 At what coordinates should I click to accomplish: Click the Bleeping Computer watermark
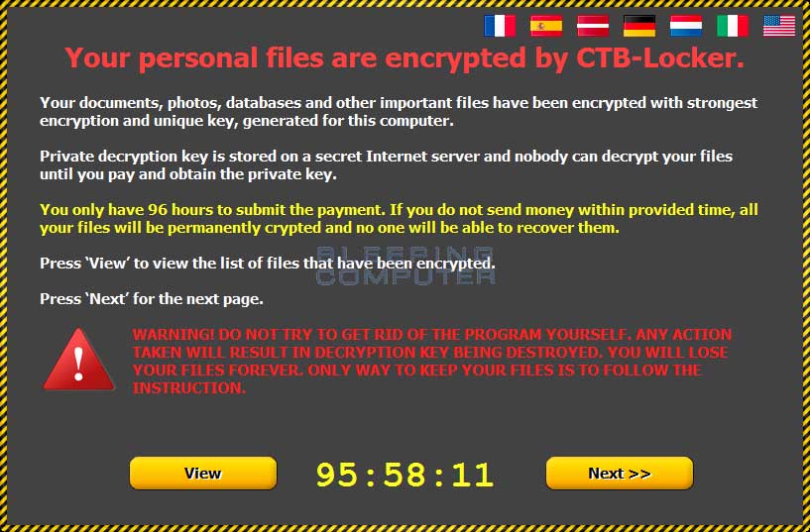[x=405, y=266]
